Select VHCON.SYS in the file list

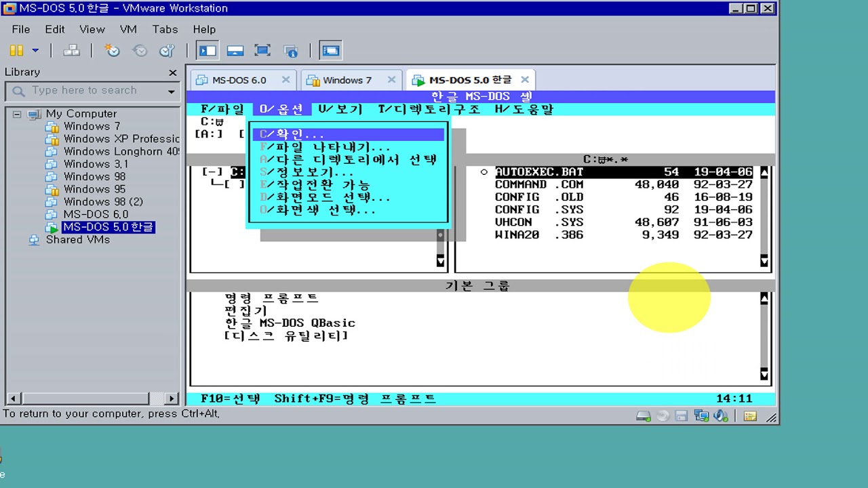point(623,222)
